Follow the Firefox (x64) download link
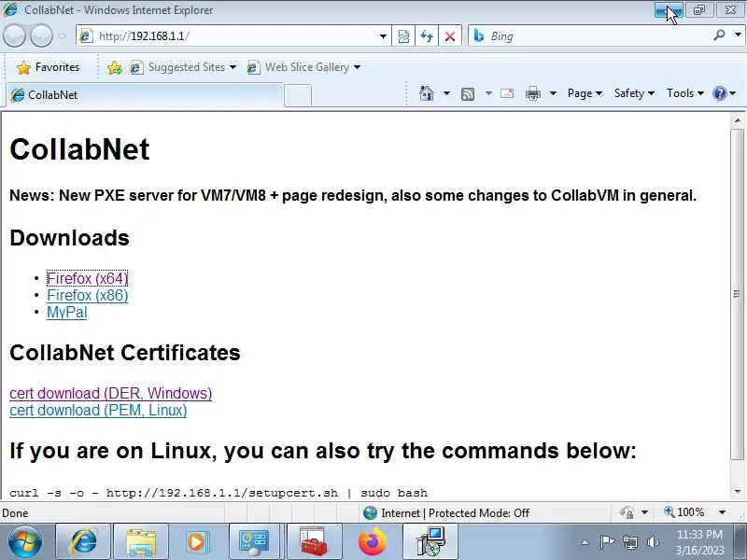The image size is (747, 560). click(x=87, y=278)
